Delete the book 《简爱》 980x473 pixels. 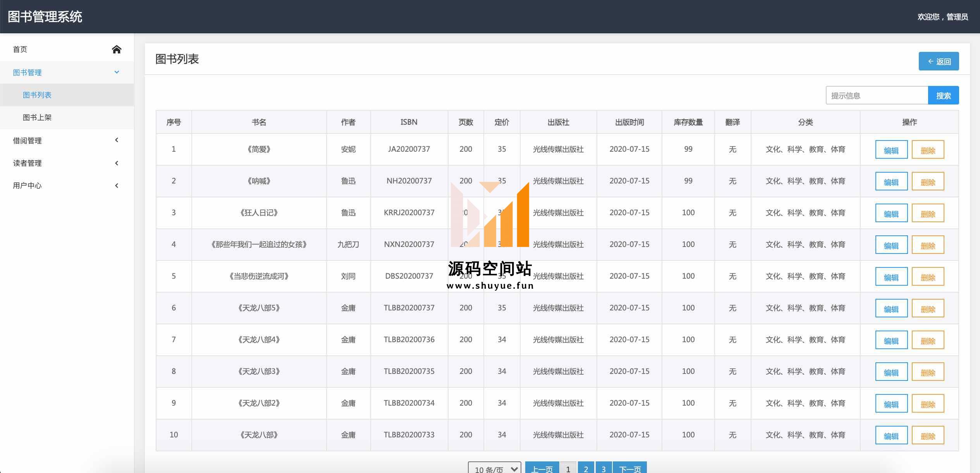(x=928, y=149)
